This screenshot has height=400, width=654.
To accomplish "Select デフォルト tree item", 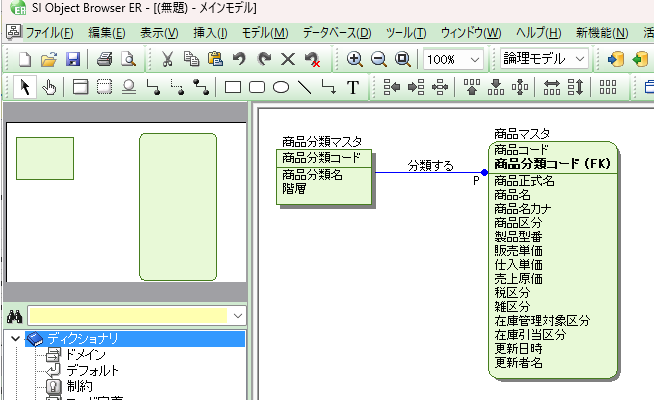I will tap(93, 370).
